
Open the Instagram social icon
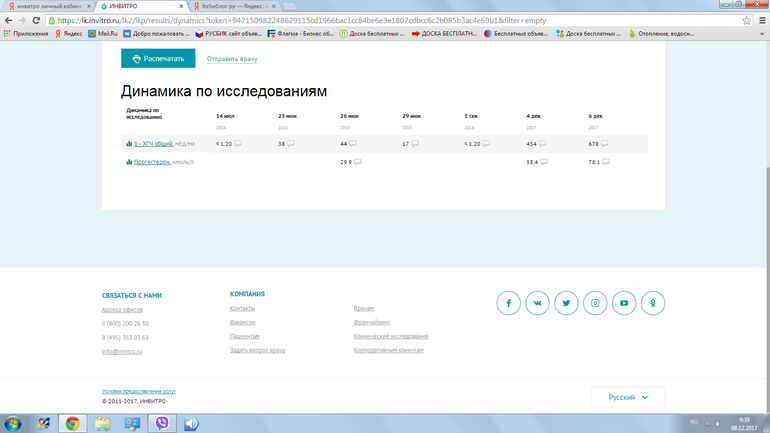point(596,303)
